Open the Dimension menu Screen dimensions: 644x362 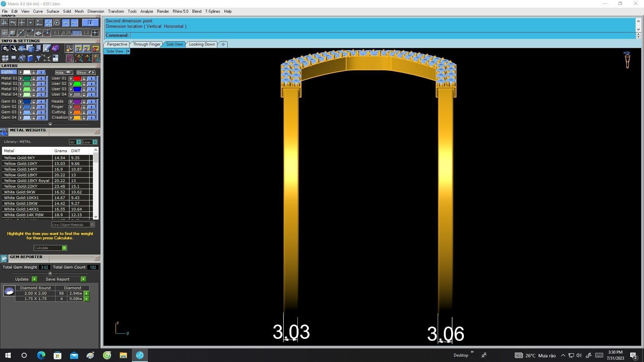(x=96, y=11)
